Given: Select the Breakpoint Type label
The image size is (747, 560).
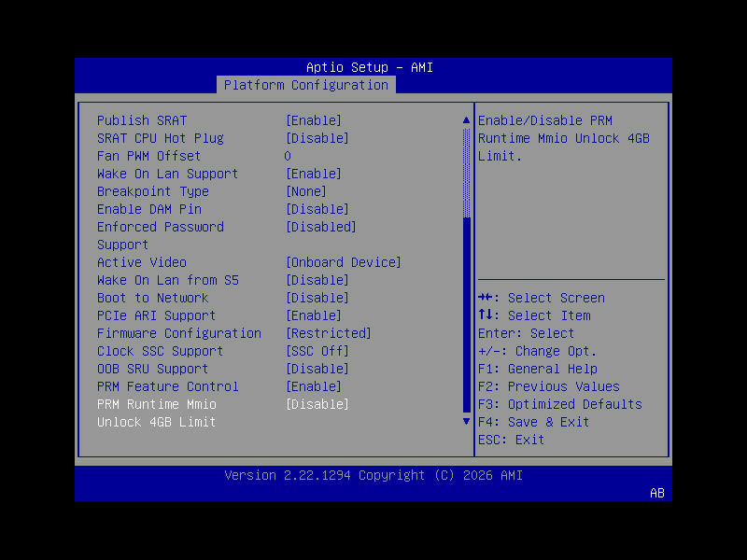Looking at the screenshot, I should pyautogui.click(x=153, y=191).
